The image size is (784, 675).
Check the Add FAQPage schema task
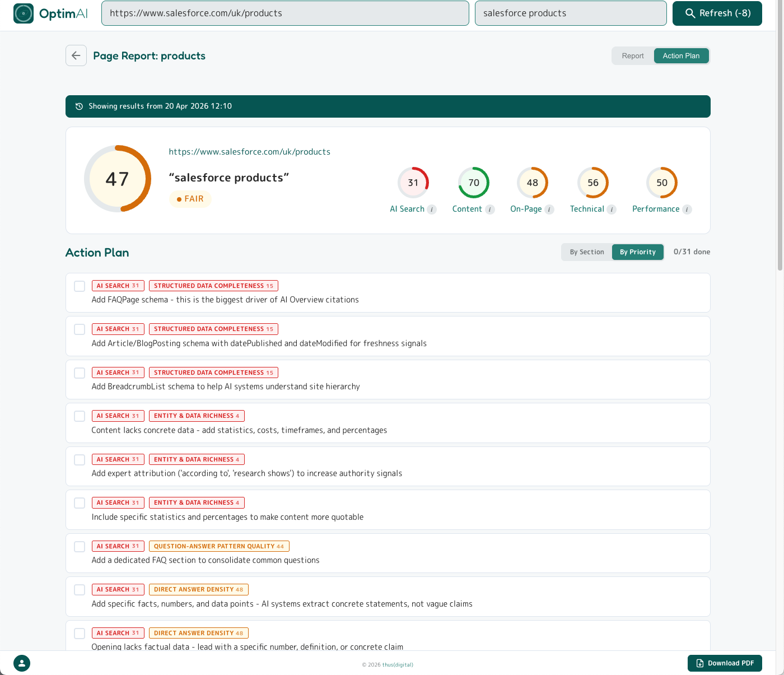point(80,286)
